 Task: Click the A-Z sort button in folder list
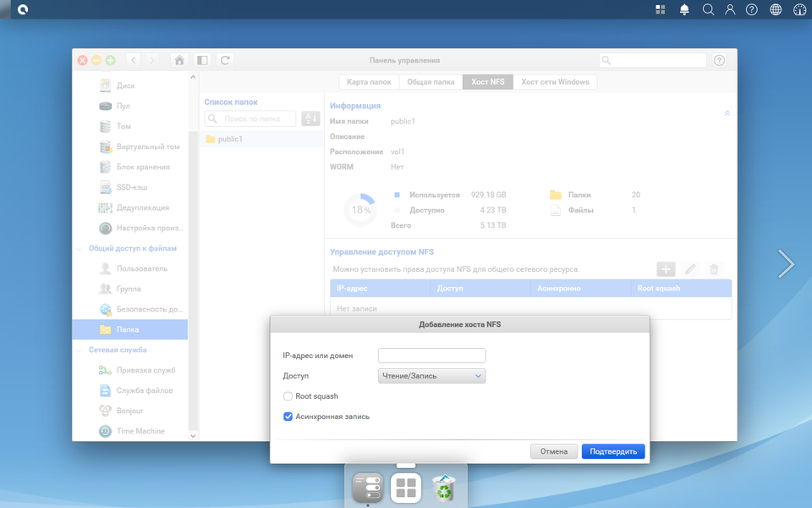[x=310, y=119]
